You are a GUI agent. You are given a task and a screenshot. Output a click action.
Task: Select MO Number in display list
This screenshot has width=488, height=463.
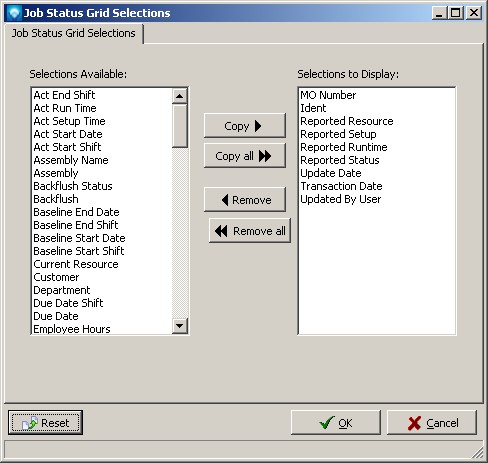(x=328, y=95)
